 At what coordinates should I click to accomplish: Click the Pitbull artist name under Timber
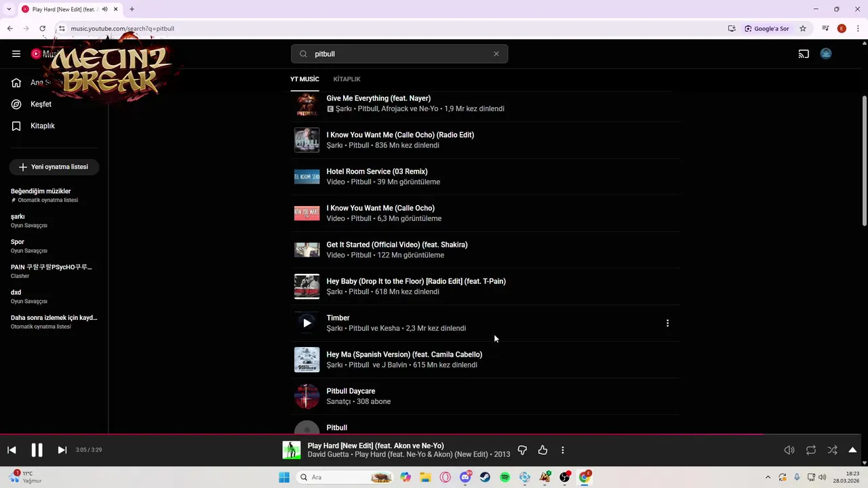tap(358, 329)
